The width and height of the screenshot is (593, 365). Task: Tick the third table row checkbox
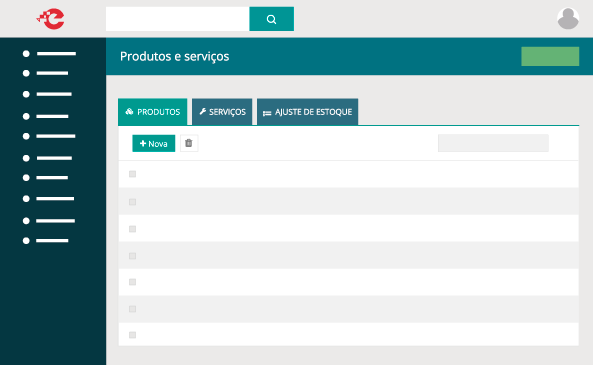click(132, 229)
